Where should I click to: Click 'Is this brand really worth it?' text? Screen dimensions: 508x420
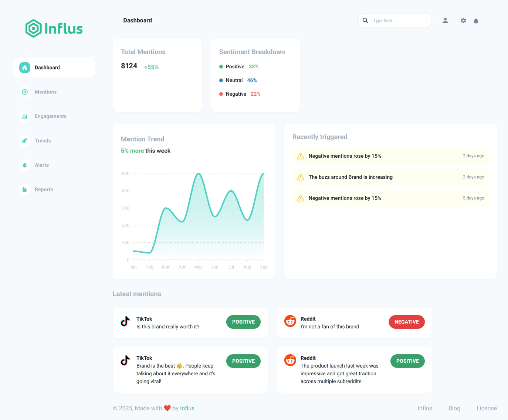point(168,327)
